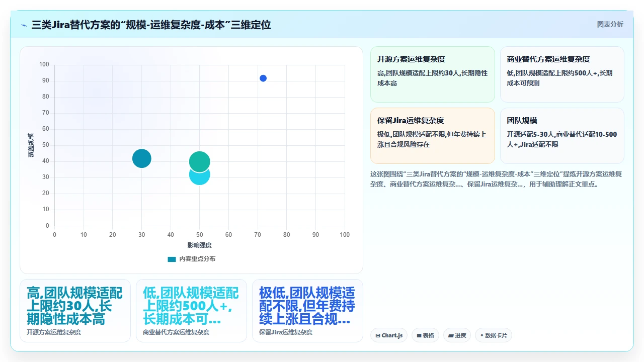Select the 进度 tag
This screenshot has width=644, height=362.
[x=457, y=335]
